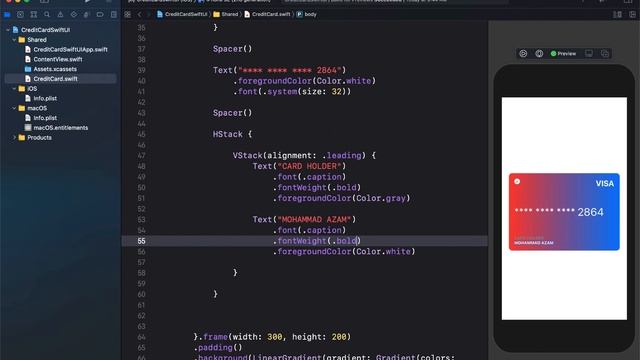Click CreditCard.swift in the jump bar
The width and height of the screenshot is (640, 360).
[x=267, y=14]
